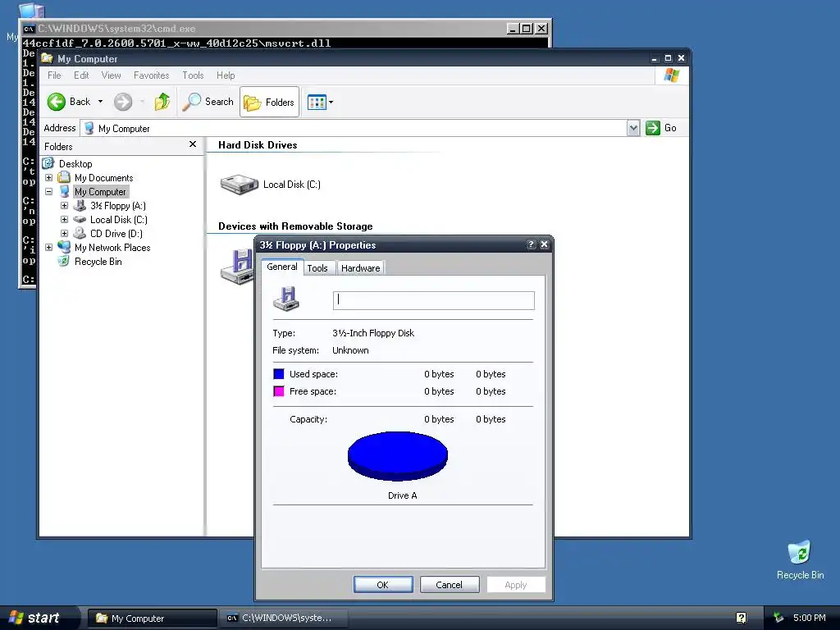Open the Tools menu
The height and width of the screenshot is (630, 840).
point(193,75)
